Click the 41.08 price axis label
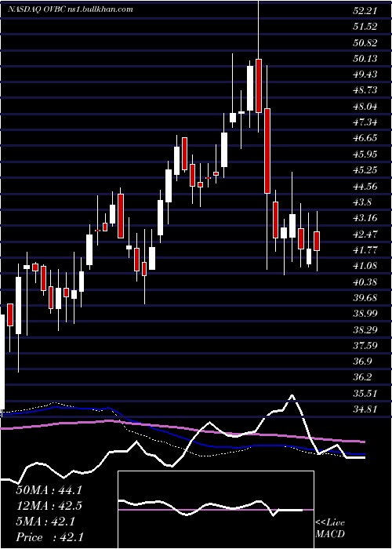Screen dimensions: 392x549 (x=365, y=266)
